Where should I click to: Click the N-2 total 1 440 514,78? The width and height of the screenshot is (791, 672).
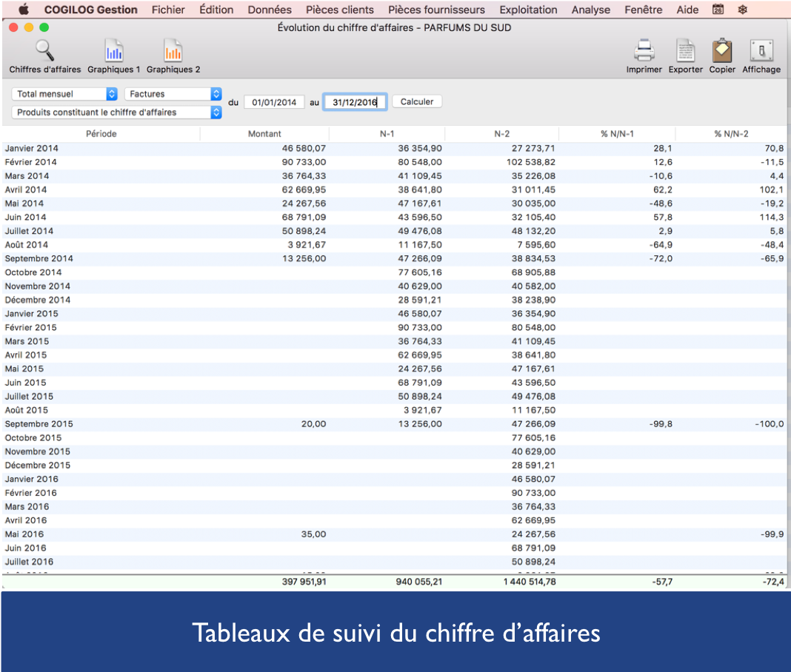pyautogui.click(x=529, y=582)
